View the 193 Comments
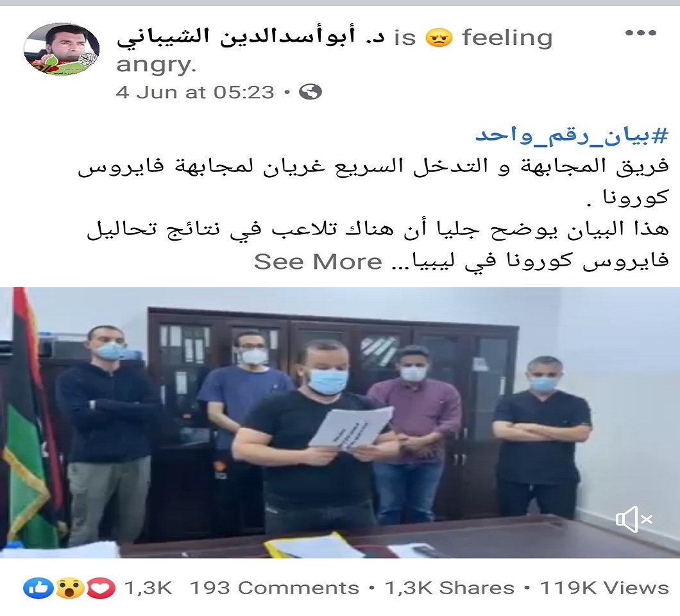Image resolution: width=680 pixels, height=616 pixels. pos(275,588)
